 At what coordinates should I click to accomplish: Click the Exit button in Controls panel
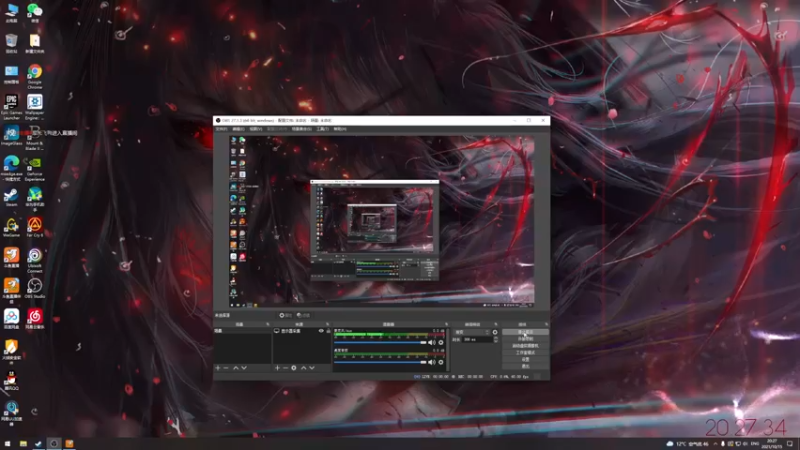tap(526, 366)
